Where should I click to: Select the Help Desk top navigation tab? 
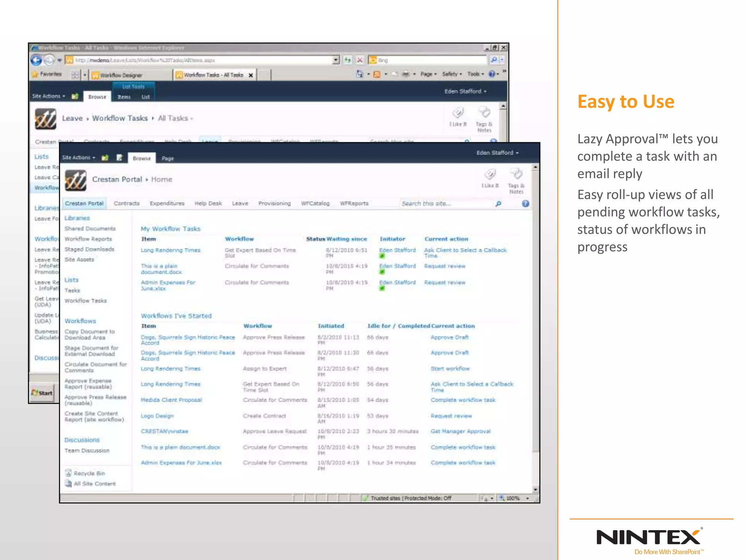pyautogui.click(x=208, y=203)
